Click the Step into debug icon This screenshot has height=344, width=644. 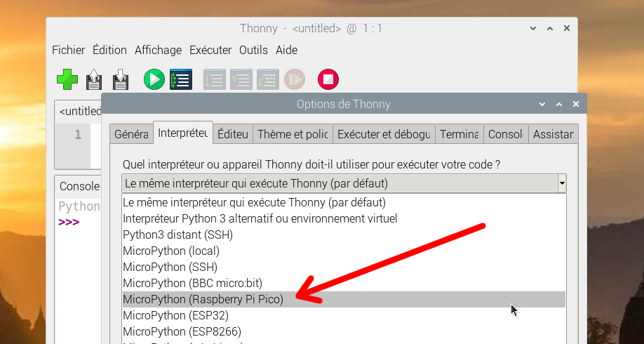pos(241,79)
